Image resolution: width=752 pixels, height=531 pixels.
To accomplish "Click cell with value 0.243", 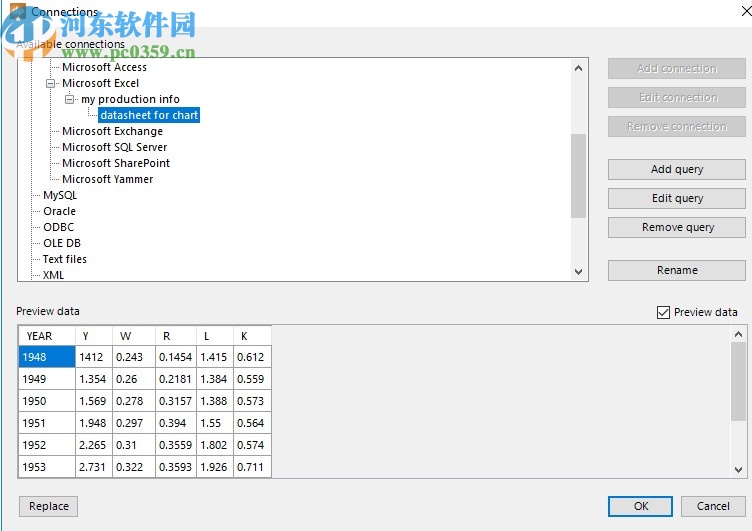I will 134,357.
